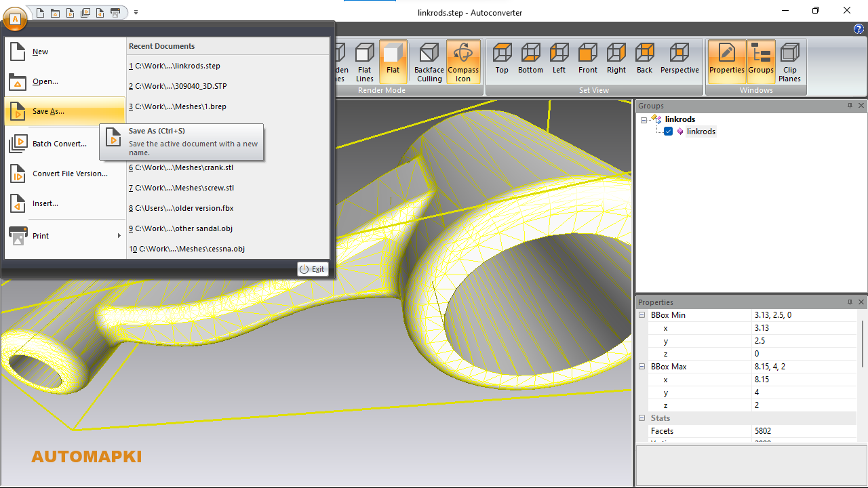Click the Help question mark icon
Screen dimensions: 868x488
tap(859, 28)
